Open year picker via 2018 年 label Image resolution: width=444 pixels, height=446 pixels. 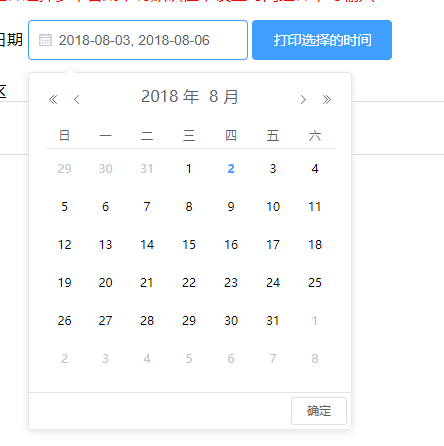(170, 97)
